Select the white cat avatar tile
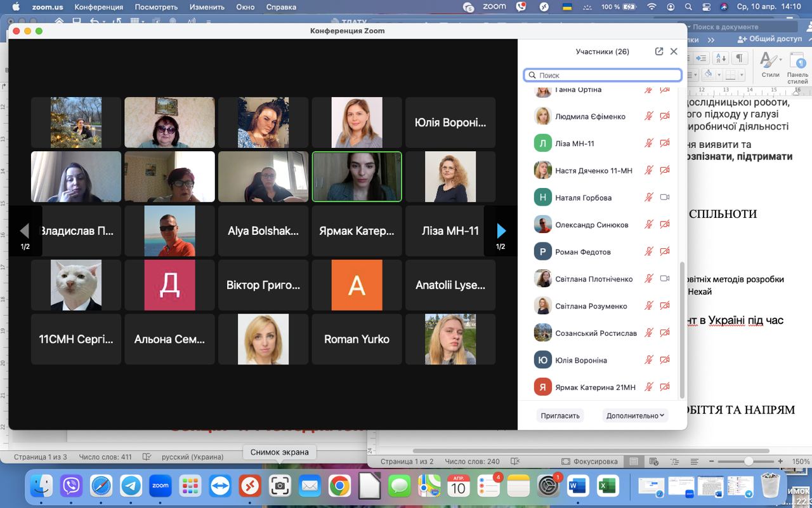Viewport: 812px width, 508px height. pyautogui.click(x=76, y=285)
